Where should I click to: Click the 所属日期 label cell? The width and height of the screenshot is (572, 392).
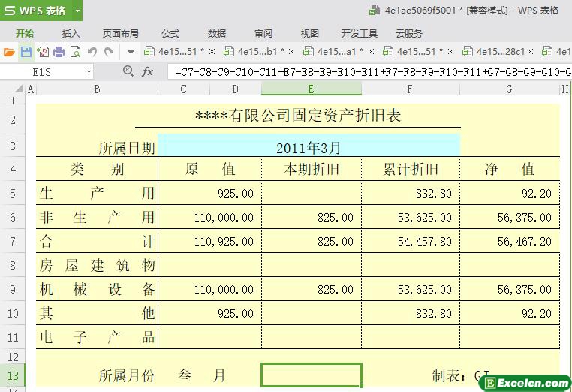(127, 148)
